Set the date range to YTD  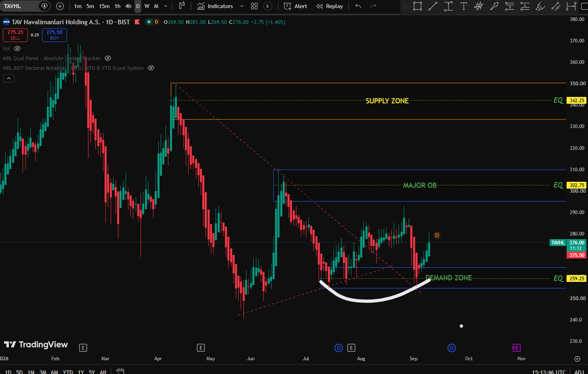(x=68, y=372)
